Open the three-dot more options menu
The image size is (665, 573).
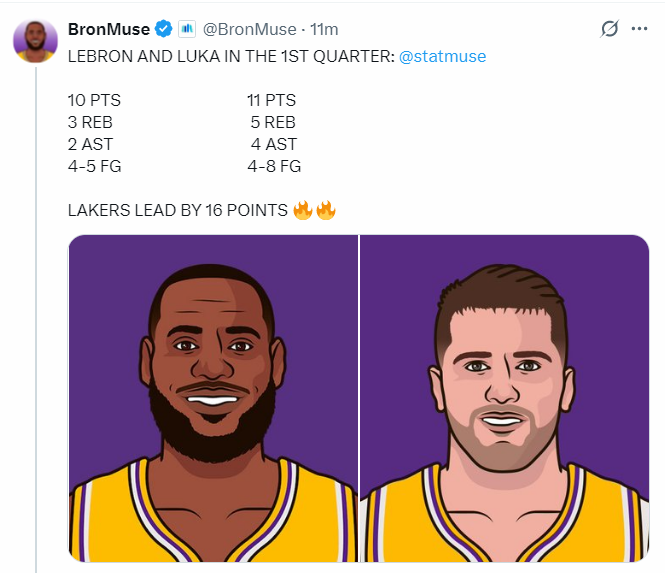tap(640, 29)
